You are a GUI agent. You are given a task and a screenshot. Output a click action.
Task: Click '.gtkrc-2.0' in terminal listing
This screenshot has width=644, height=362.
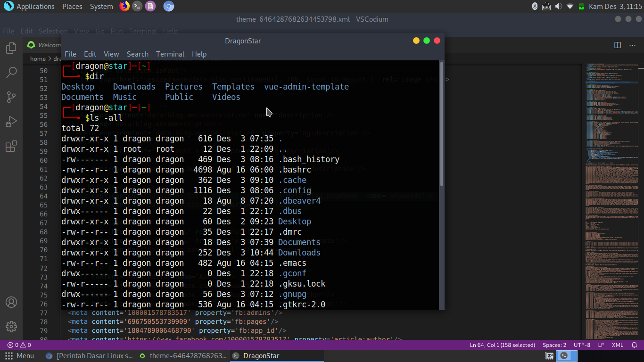coord(302,304)
